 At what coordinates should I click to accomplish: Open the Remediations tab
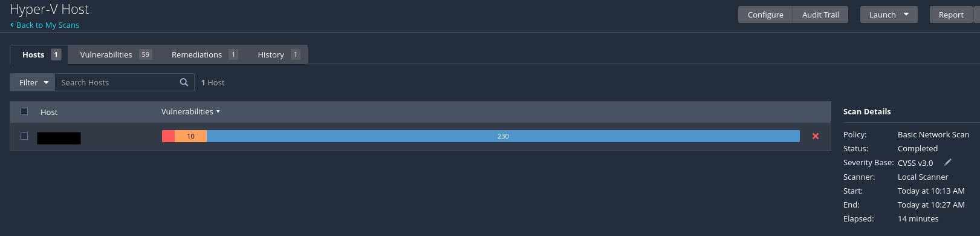pyautogui.click(x=204, y=54)
